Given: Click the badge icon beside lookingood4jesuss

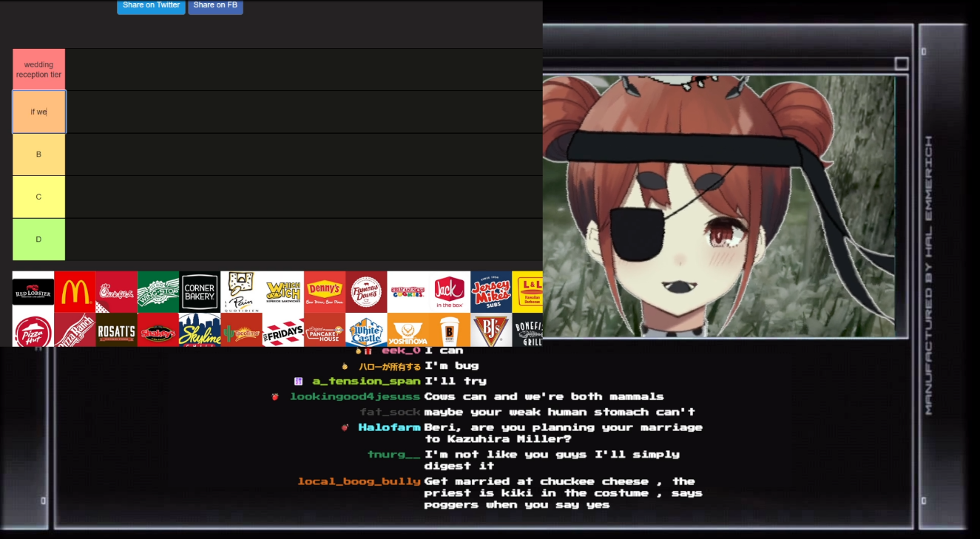Looking at the screenshot, I should click(x=275, y=397).
